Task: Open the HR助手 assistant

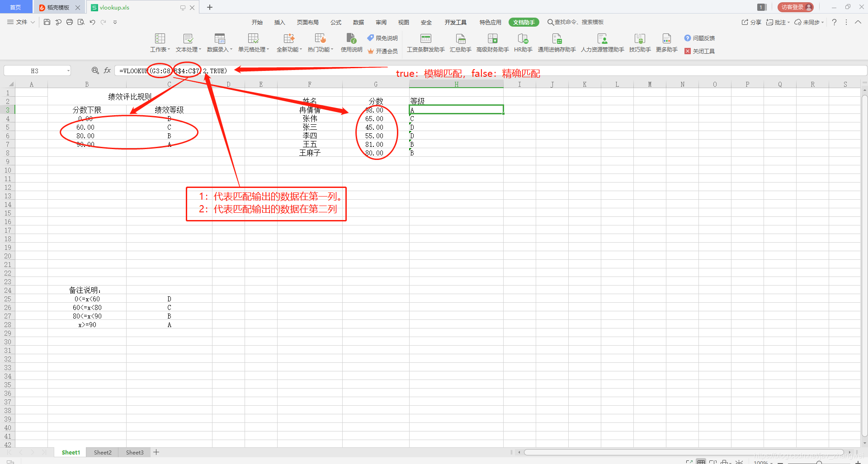Action: tap(523, 43)
